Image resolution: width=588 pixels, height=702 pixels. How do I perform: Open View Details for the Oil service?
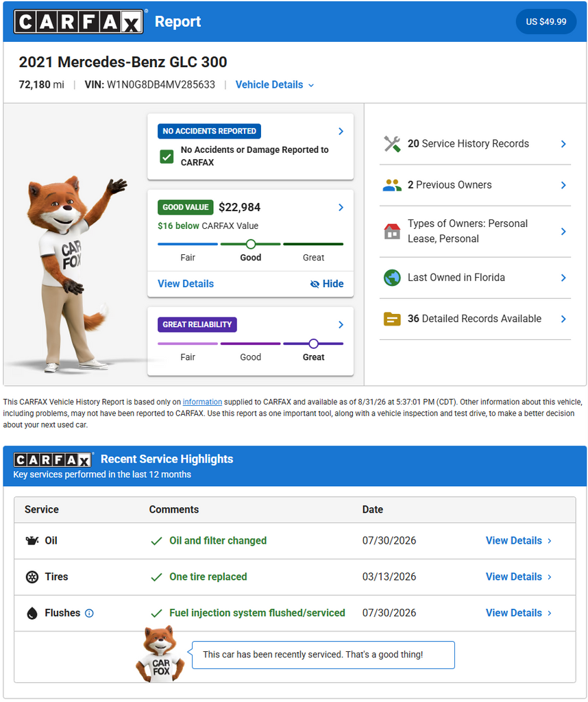pos(519,541)
